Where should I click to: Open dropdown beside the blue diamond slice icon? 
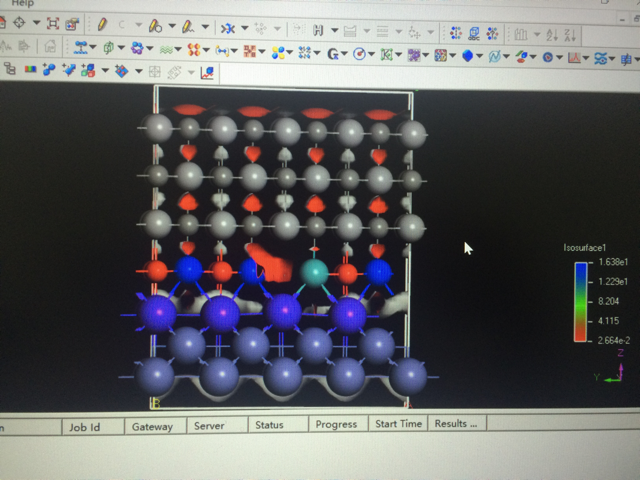pyautogui.click(x=139, y=71)
